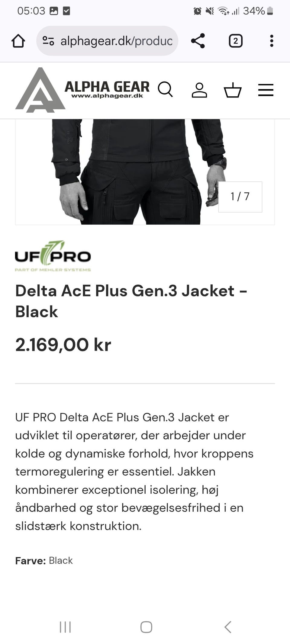Go to Alpha Gear homepage via logo
290x644 pixels.
pos(82,90)
